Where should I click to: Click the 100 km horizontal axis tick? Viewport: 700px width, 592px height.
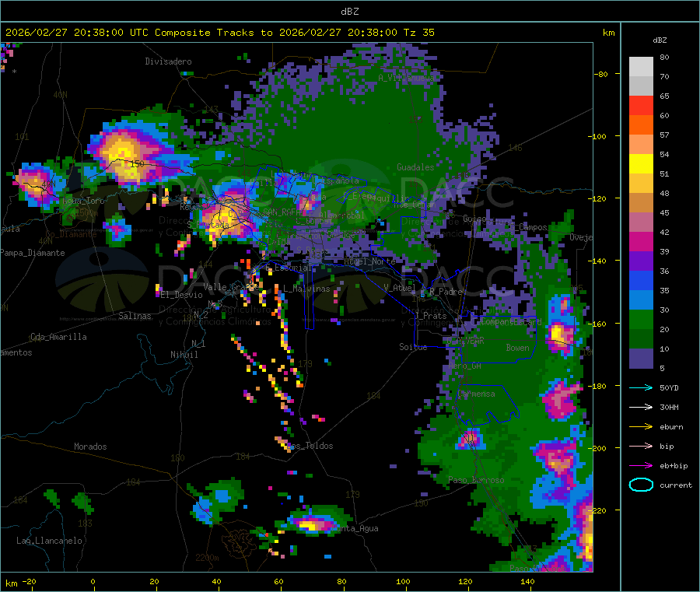(x=403, y=581)
